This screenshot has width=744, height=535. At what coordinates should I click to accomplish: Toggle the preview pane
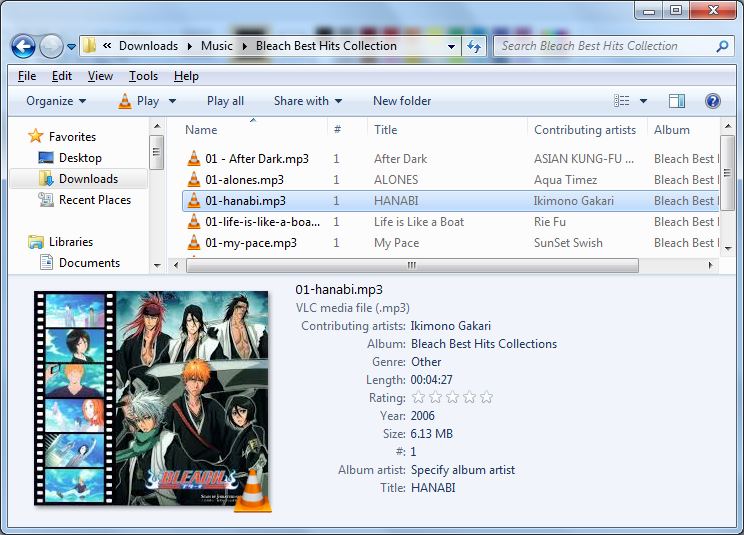(x=677, y=101)
